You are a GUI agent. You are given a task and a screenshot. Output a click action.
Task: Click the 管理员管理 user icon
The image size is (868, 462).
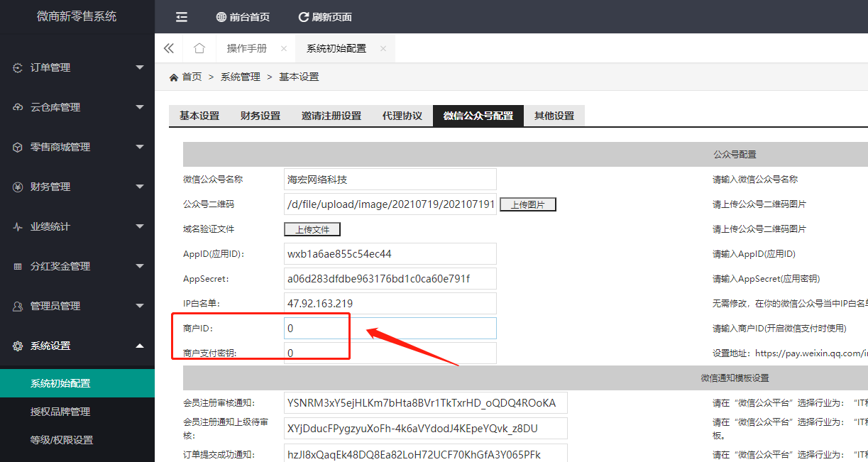tap(18, 307)
